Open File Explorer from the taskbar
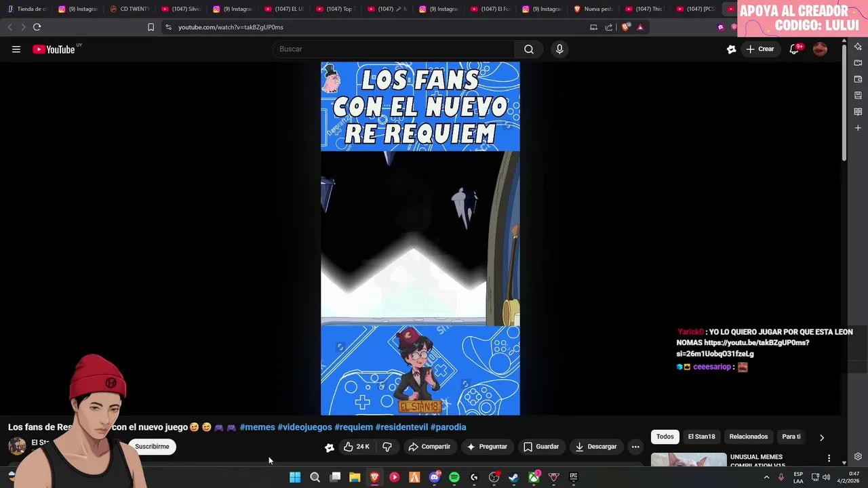868x488 pixels. (x=355, y=477)
